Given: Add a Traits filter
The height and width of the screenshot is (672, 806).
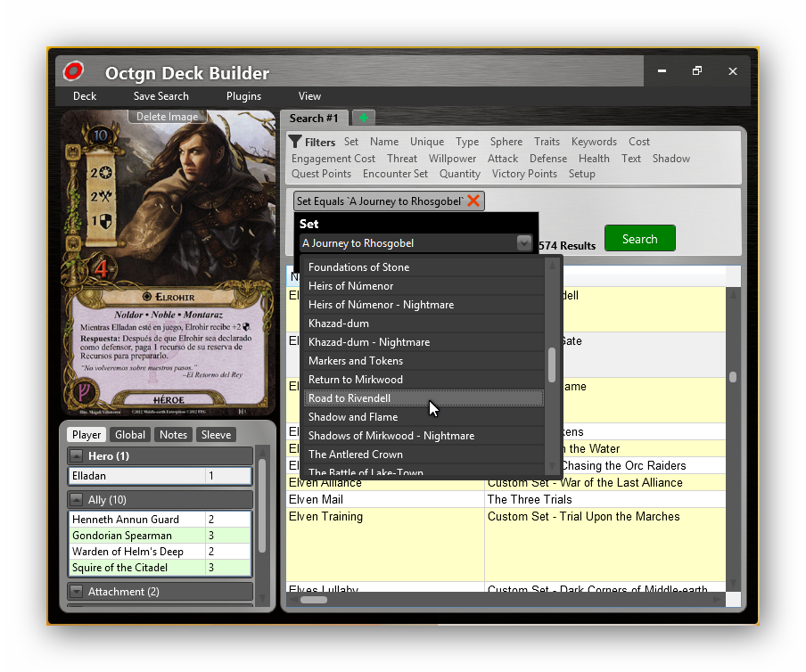Looking at the screenshot, I should pyautogui.click(x=547, y=142).
